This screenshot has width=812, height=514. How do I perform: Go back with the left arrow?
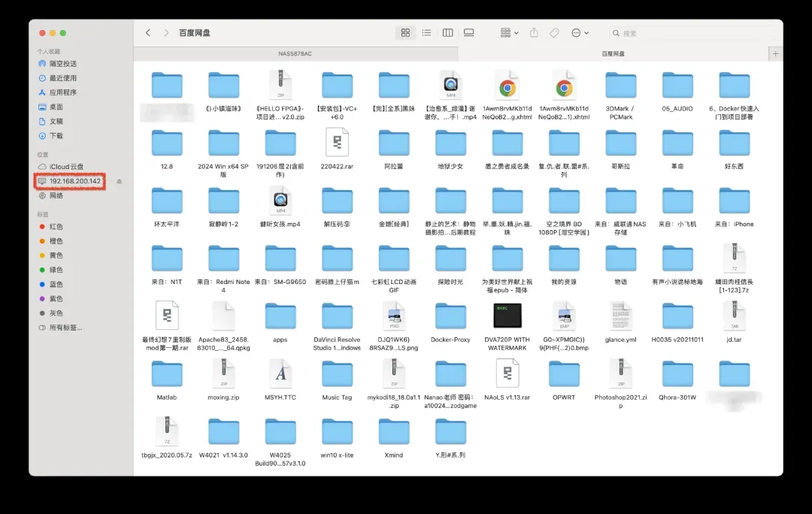(x=148, y=33)
